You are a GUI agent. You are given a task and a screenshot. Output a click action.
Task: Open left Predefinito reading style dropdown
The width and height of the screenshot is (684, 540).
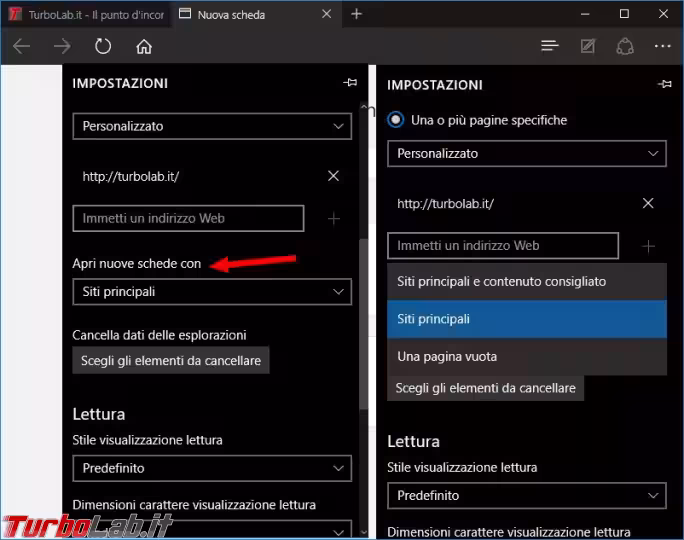212,468
